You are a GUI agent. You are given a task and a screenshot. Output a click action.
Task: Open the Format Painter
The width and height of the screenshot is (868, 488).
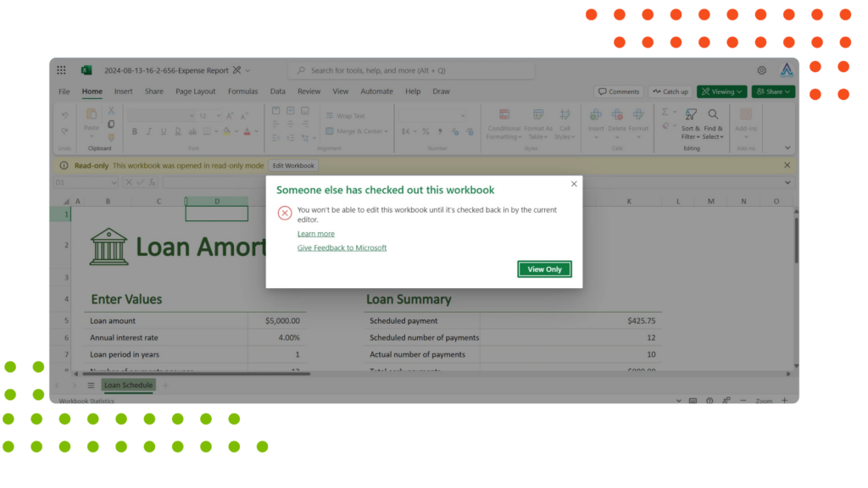[112, 136]
